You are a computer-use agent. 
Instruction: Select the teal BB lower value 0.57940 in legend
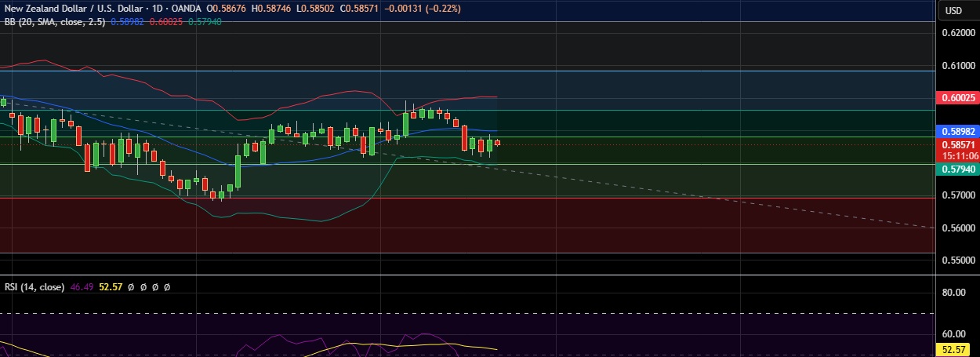pyautogui.click(x=189, y=21)
